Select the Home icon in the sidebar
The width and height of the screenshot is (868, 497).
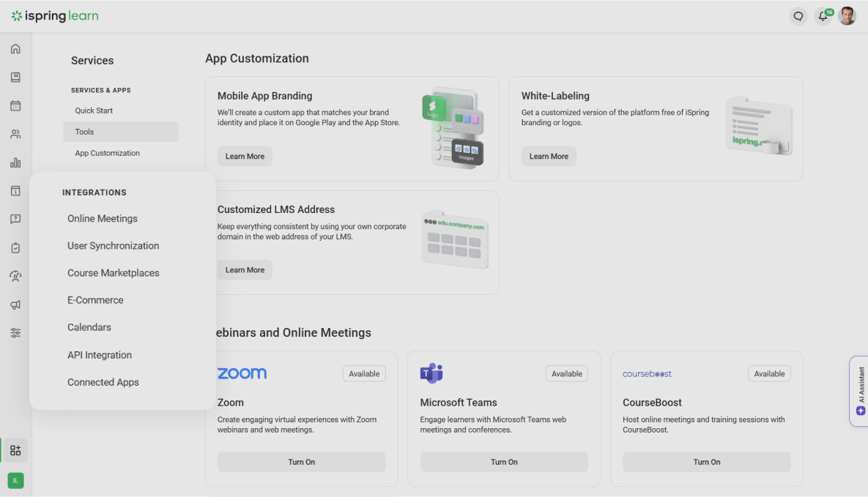coord(15,48)
